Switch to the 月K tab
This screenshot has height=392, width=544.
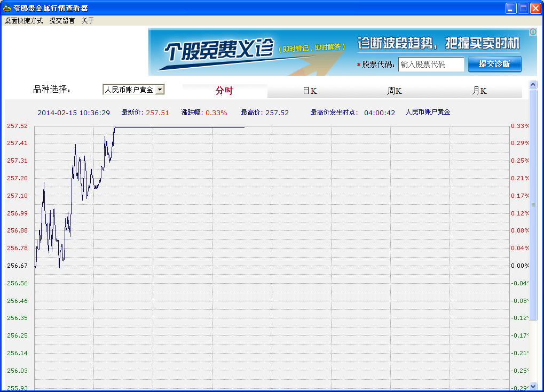coord(479,91)
